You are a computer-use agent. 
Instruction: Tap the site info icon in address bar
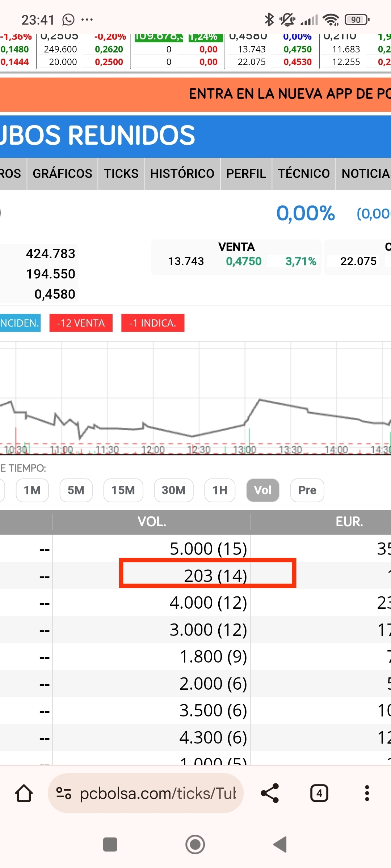64,793
